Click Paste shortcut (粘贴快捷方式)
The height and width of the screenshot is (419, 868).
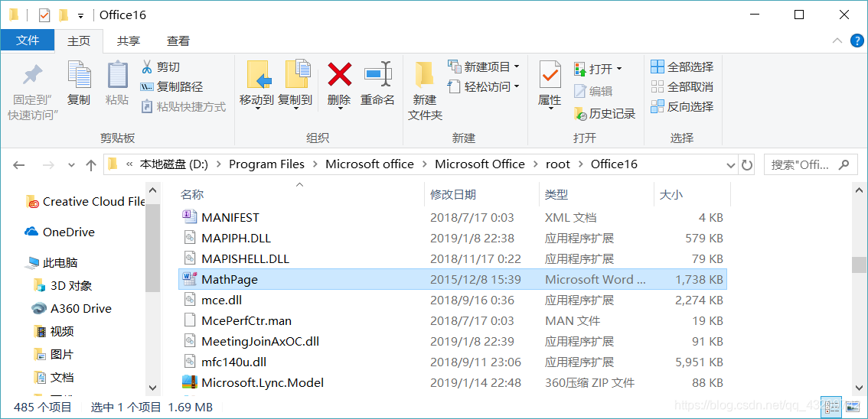pos(183,107)
